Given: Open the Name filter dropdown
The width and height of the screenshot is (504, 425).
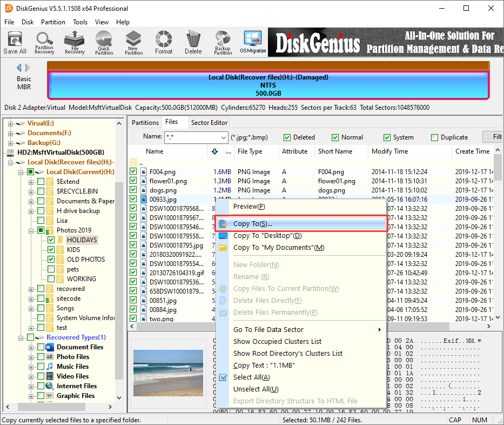Looking at the screenshot, I should tap(224, 137).
